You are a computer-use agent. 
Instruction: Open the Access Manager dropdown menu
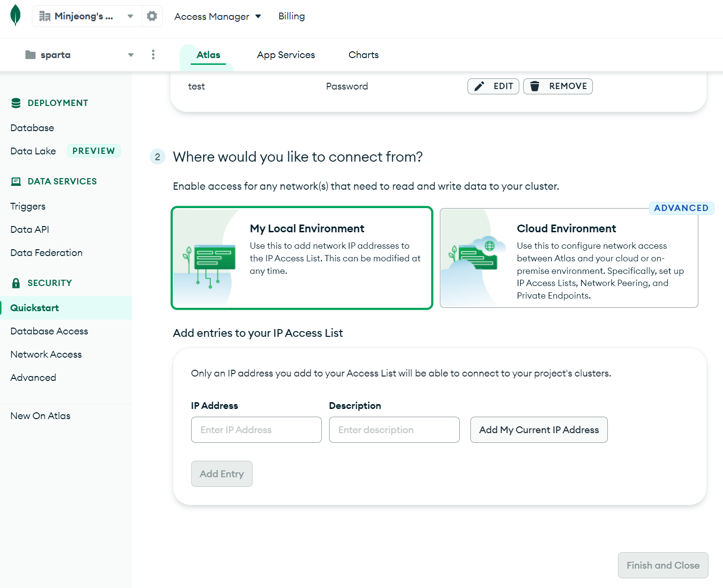[x=218, y=16]
